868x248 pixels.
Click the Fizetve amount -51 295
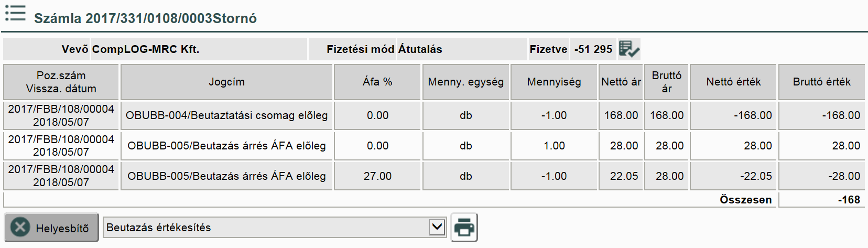click(x=593, y=49)
